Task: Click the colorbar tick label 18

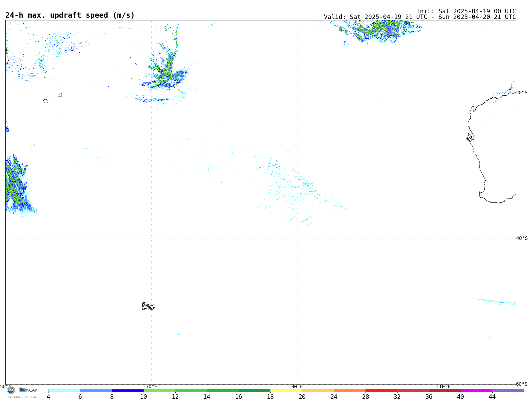Action: 270,397
